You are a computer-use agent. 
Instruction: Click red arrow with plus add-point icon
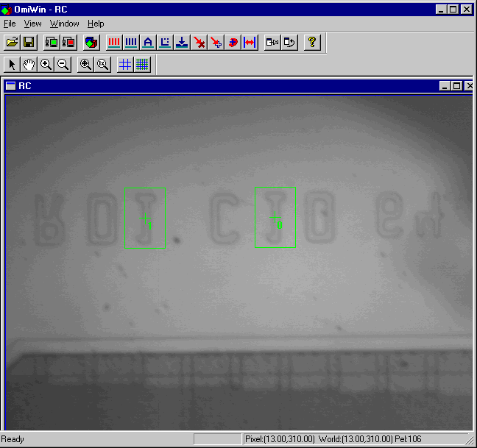coord(216,42)
